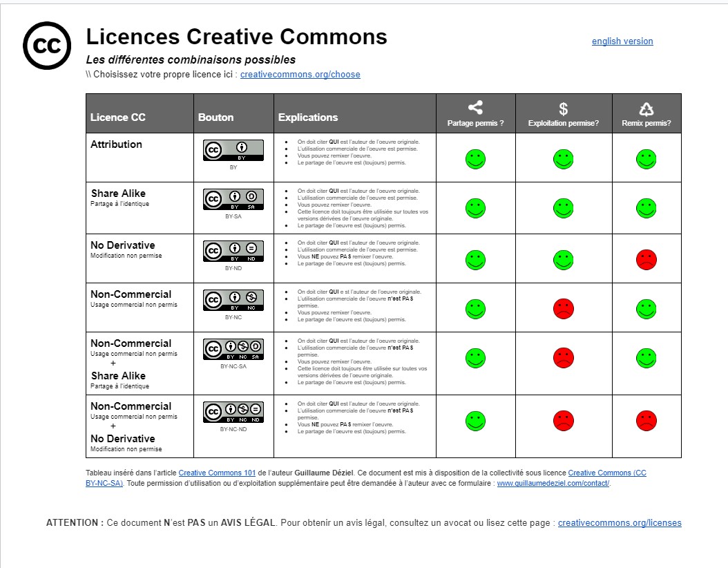The image size is (728, 568).
Task: Click green share smiley in Attribution row
Action: (475, 159)
